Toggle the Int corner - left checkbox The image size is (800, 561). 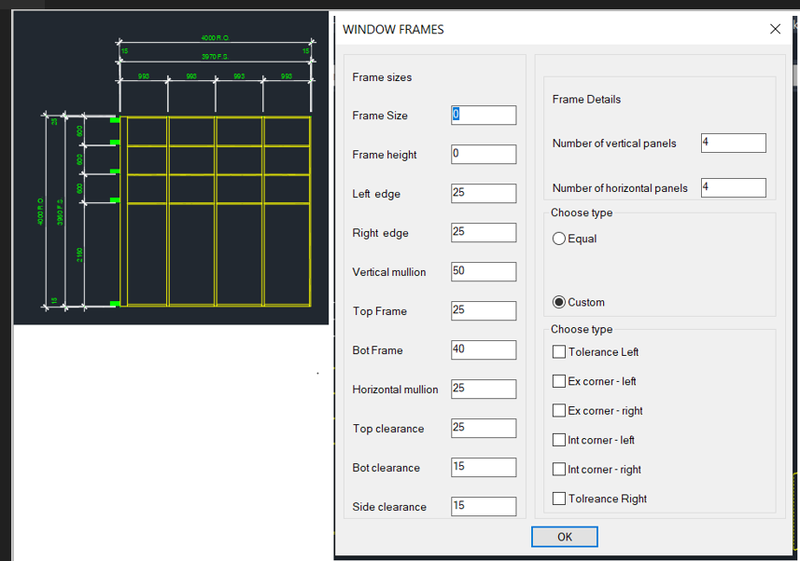[x=559, y=440]
